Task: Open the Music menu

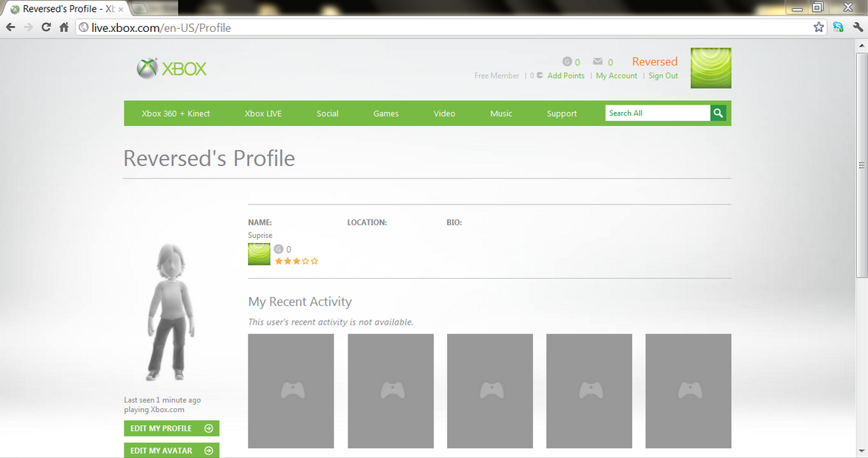Action: [x=501, y=113]
